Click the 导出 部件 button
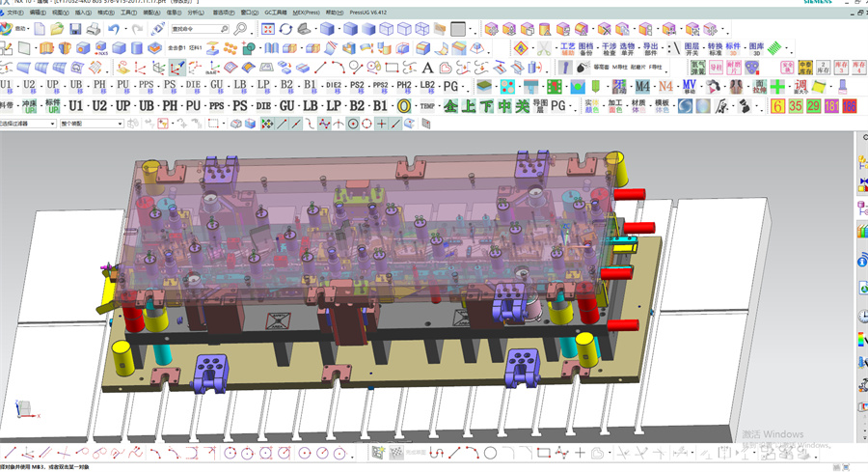The height and width of the screenshot is (472, 868). [x=651, y=47]
